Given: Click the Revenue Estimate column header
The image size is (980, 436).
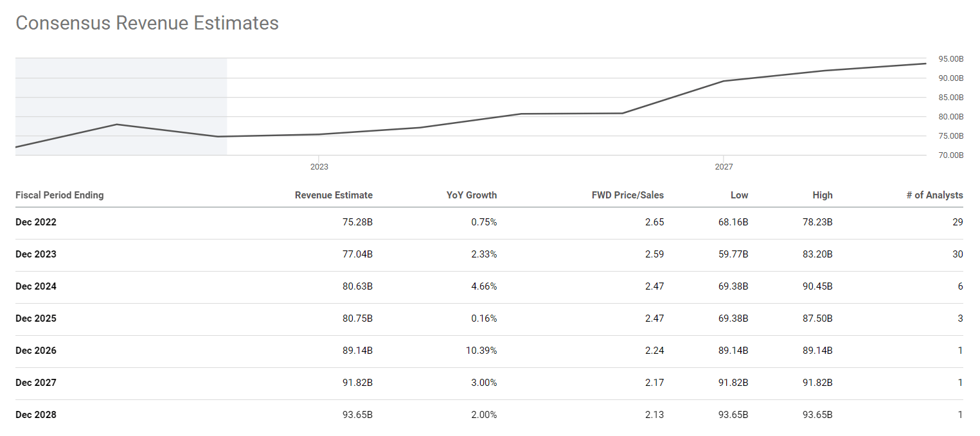Looking at the screenshot, I should (x=334, y=195).
